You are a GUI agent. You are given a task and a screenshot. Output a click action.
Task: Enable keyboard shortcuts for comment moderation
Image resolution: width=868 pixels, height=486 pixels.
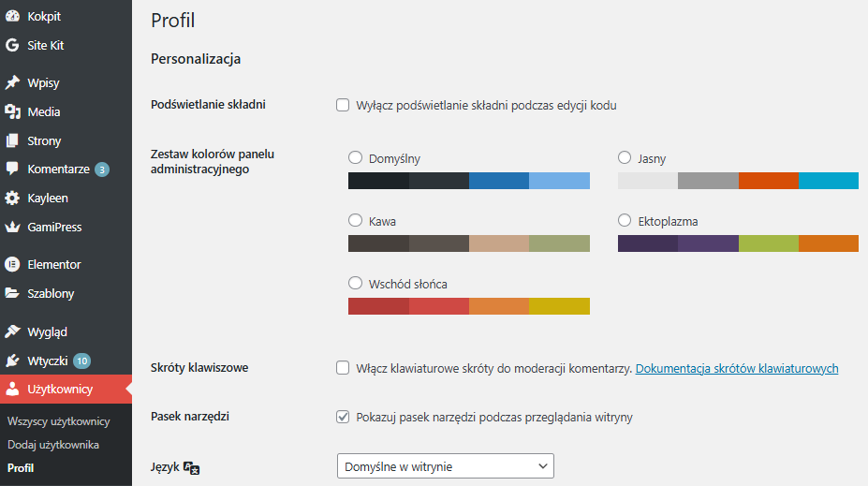coord(343,368)
